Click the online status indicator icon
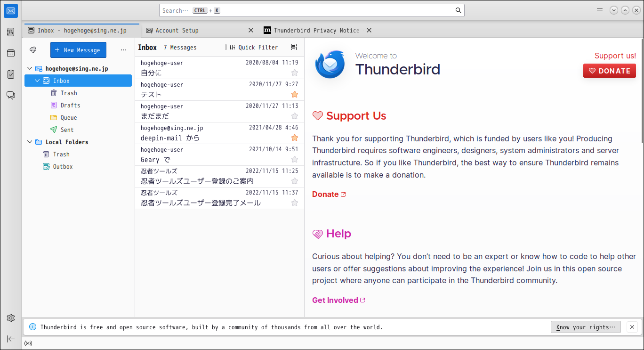Screen dimensions: 644x350 point(28,343)
